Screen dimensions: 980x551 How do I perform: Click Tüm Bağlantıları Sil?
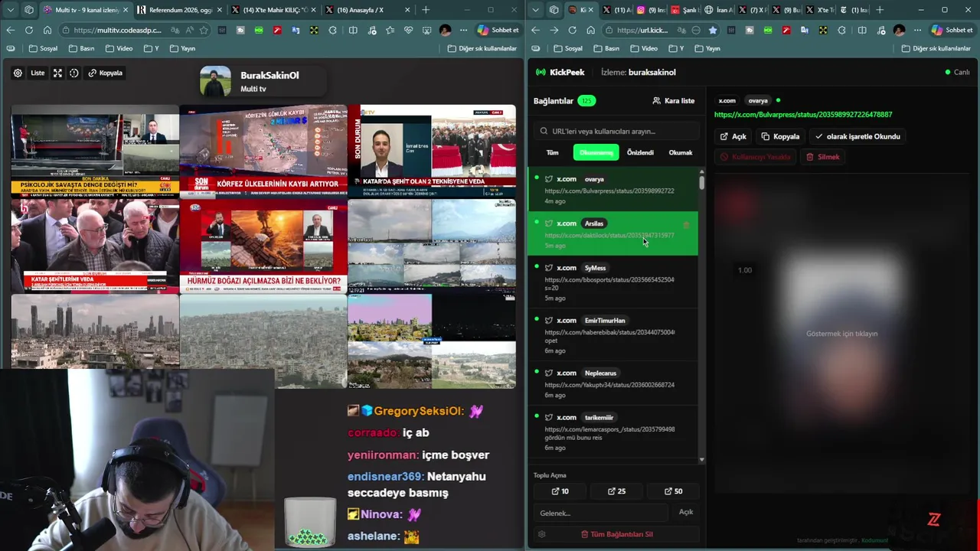click(616, 534)
